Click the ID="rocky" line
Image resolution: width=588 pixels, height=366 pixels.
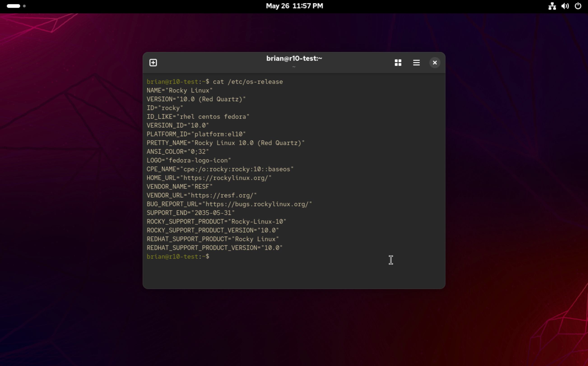coord(165,108)
